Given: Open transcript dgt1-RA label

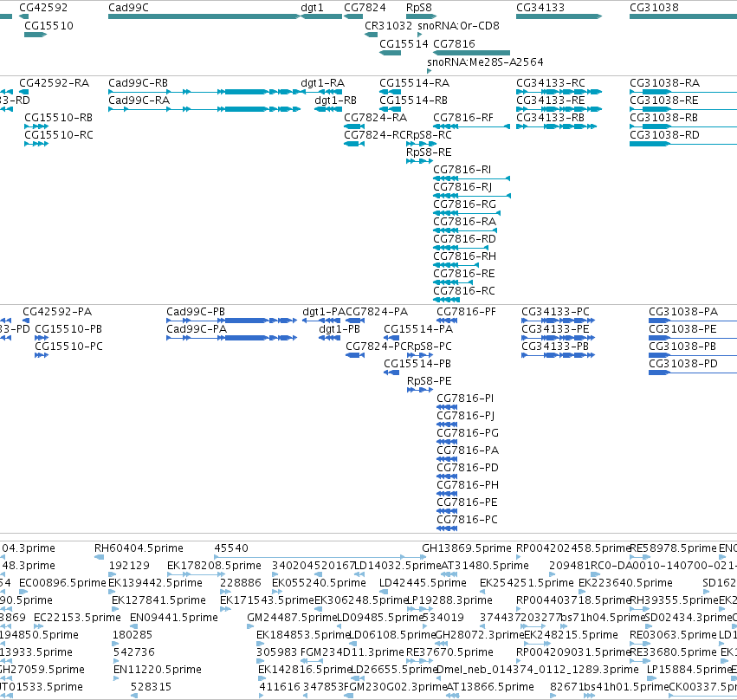Looking at the screenshot, I should [x=322, y=83].
